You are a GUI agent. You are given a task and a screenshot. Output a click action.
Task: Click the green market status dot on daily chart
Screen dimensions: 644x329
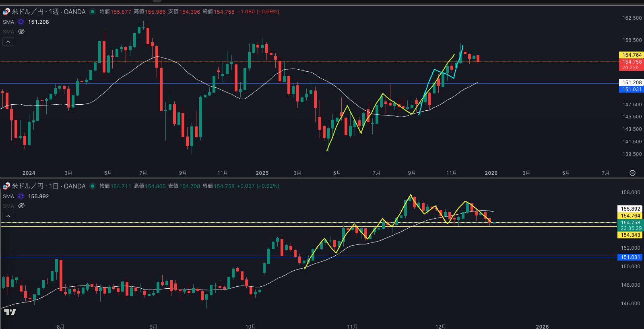[x=93, y=186]
